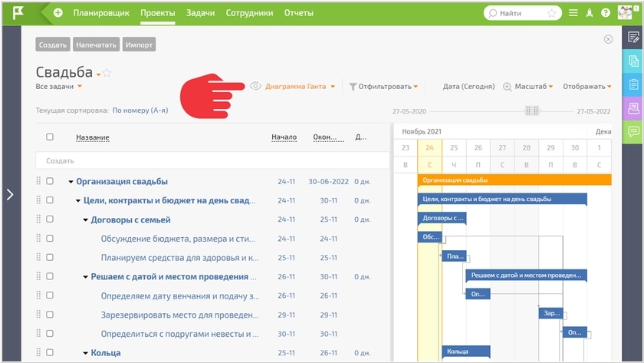The image size is (644, 363).
Task: Expand the Отфильтровать filter dropdown
Action: tap(383, 87)
